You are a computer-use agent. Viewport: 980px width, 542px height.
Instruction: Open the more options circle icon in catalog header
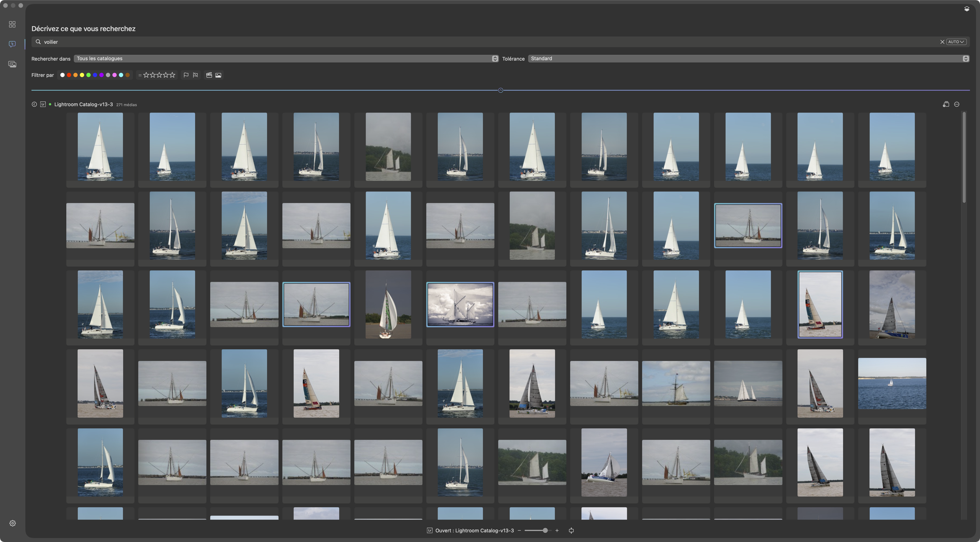[957, 104]
